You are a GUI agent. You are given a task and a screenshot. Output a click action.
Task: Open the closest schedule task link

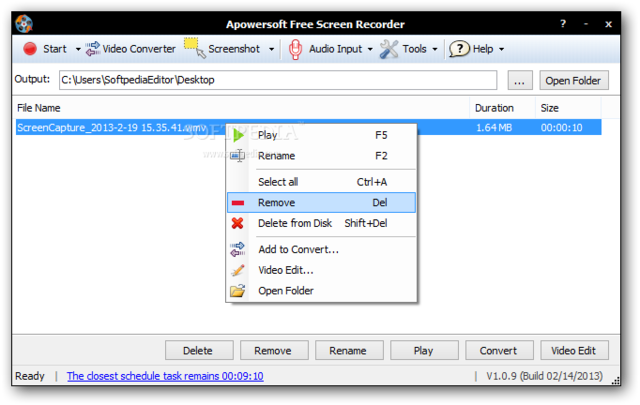(165, 376)
